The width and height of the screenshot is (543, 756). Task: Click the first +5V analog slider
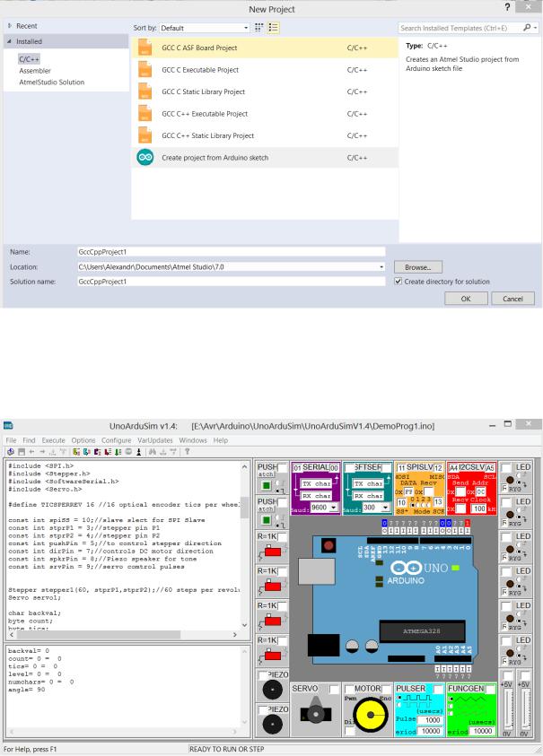tap(507, 708)
